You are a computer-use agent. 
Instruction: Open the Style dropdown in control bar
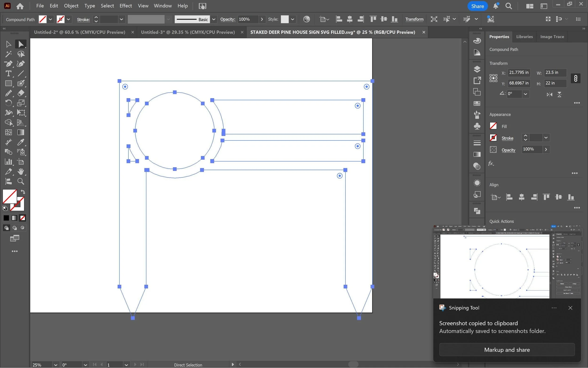coord(292,19)
